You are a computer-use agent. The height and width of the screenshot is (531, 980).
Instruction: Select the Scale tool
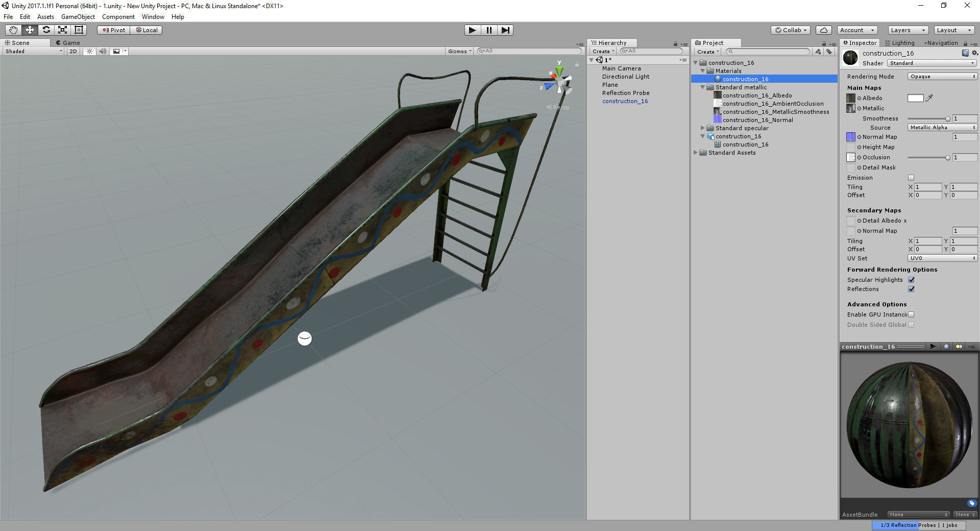62,30
